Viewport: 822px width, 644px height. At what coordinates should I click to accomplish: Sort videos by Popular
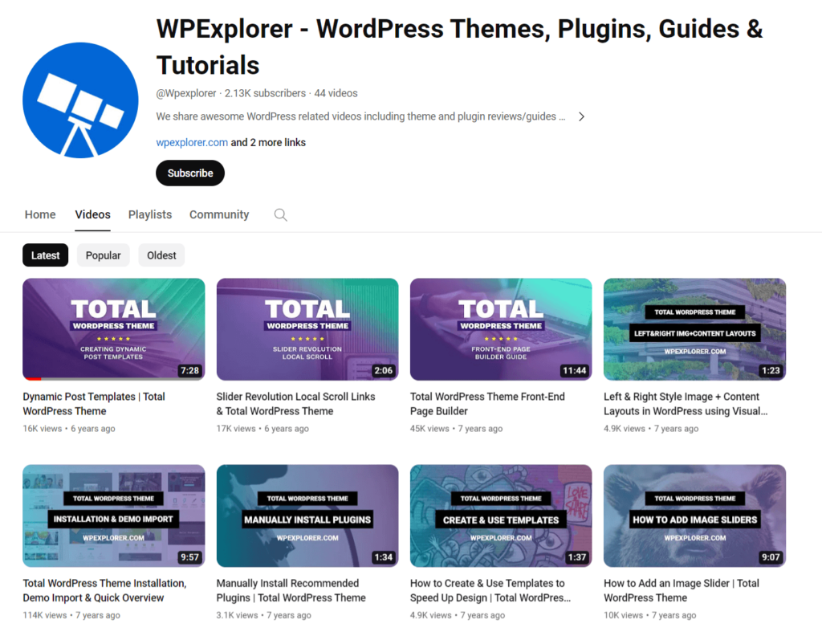click(103, 255)
